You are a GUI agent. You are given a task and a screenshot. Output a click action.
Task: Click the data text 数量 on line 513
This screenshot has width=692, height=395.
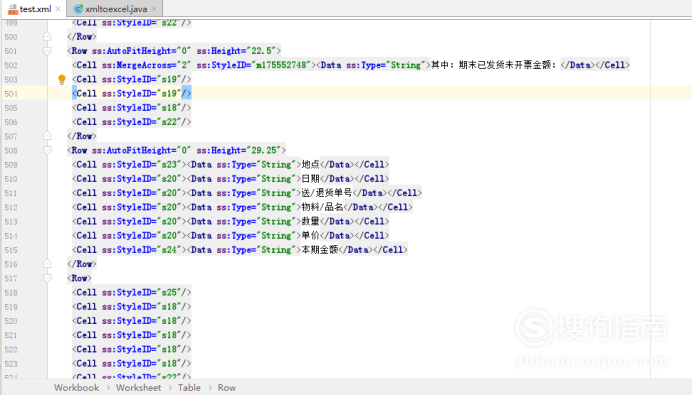pos(310,221)
